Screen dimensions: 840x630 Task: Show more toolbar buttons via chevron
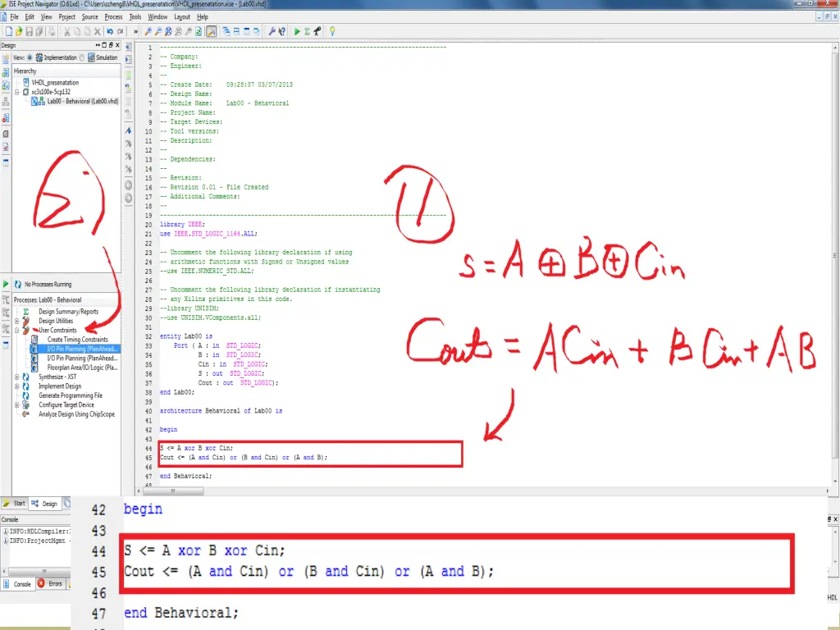point(135,32)
